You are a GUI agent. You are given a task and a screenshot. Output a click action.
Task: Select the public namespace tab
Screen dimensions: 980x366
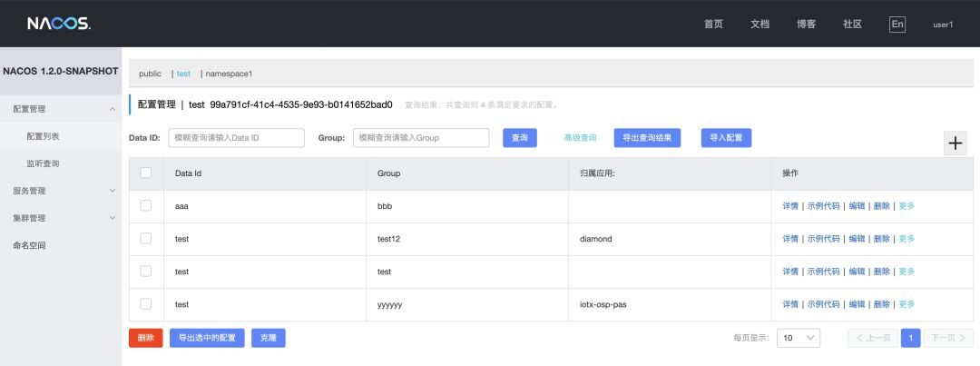(x=150, y=74)
